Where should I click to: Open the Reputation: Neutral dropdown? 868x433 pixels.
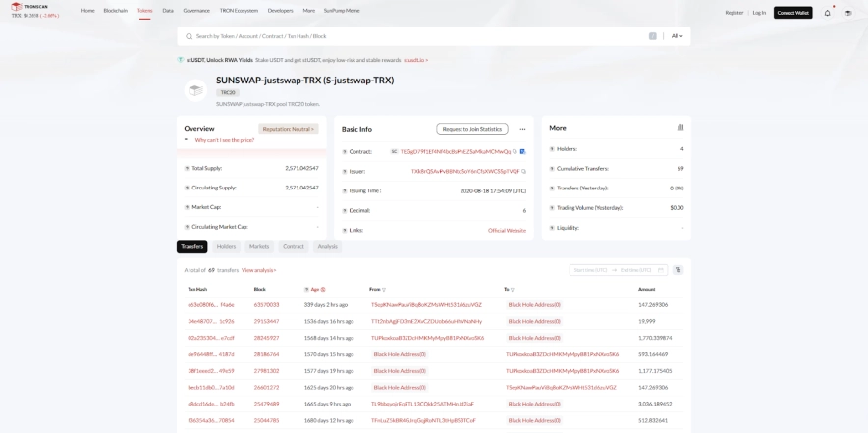pyautogui.click(x=288, y=129)
